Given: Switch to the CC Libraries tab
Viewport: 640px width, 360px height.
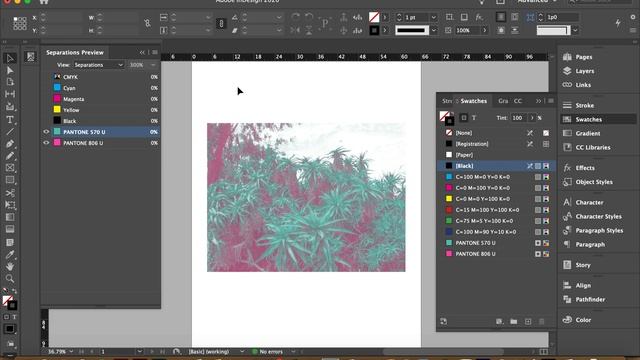Looking at the screenshot, I should click(518, 101).
